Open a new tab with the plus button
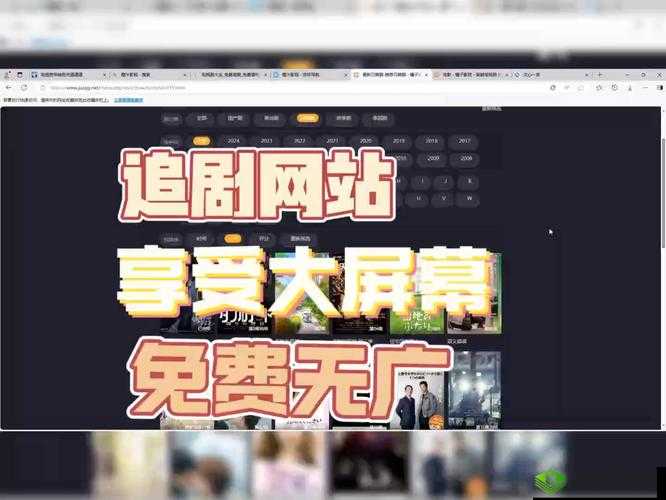 pyautogui.click(x=600, y=75)
